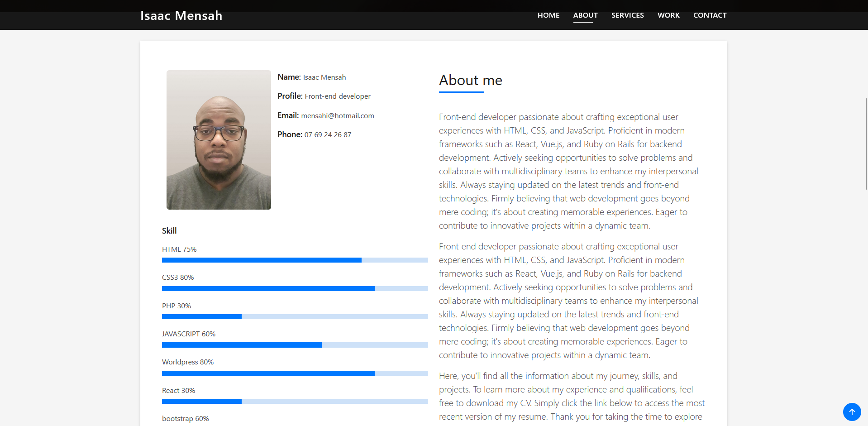Click the profile photo

click(x=219, y=140)
